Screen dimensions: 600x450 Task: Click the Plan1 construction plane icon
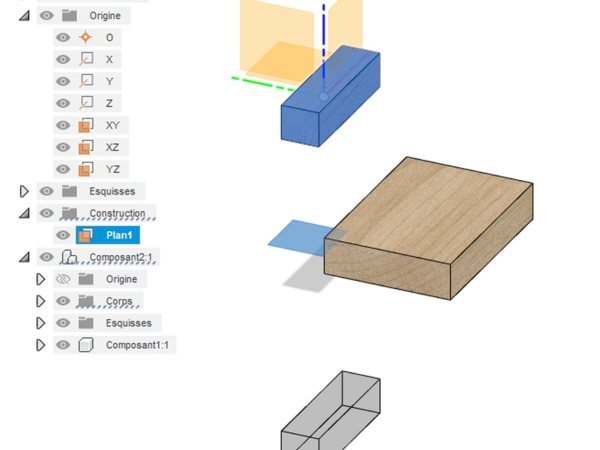(85, 236)
